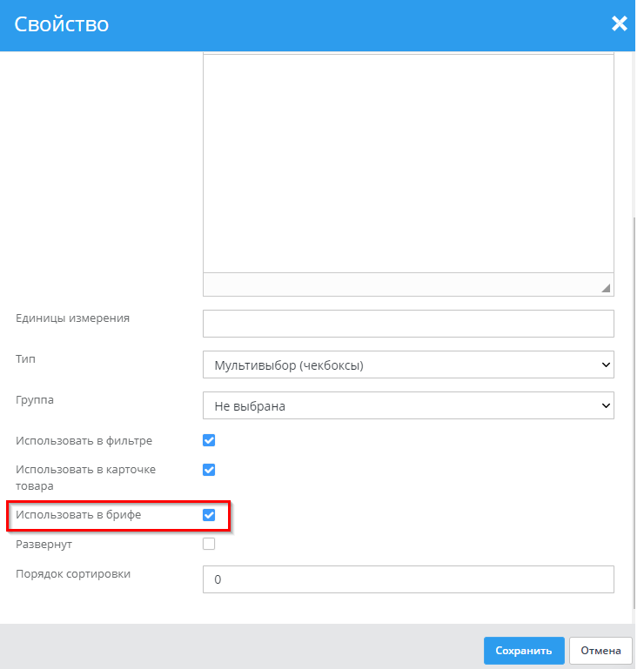
Task: Click the Единицы измерения label text
Action: click(73, 318)
